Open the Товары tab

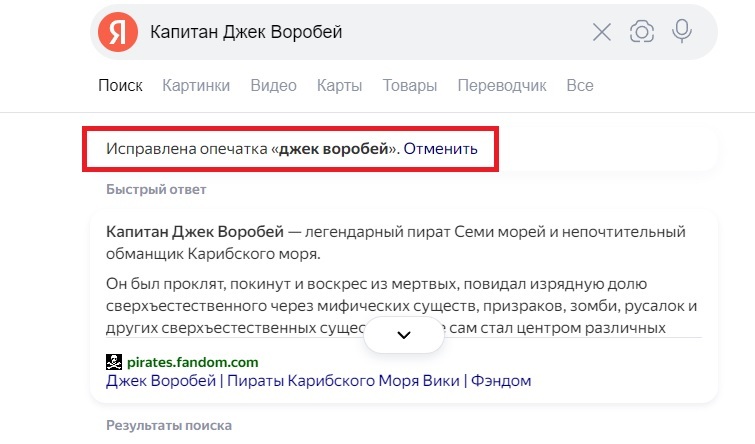(x=409, y=86)
